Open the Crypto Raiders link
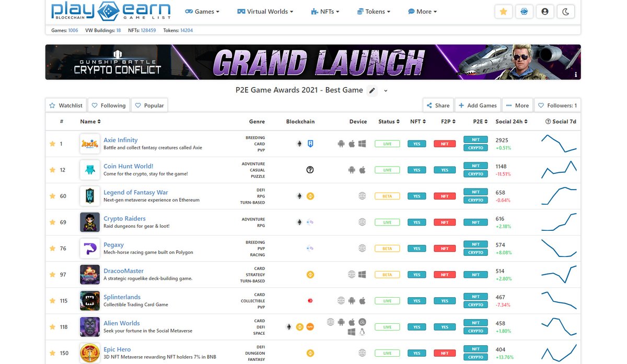The height and width of the screenshot is (364, 627). [124, 218]
